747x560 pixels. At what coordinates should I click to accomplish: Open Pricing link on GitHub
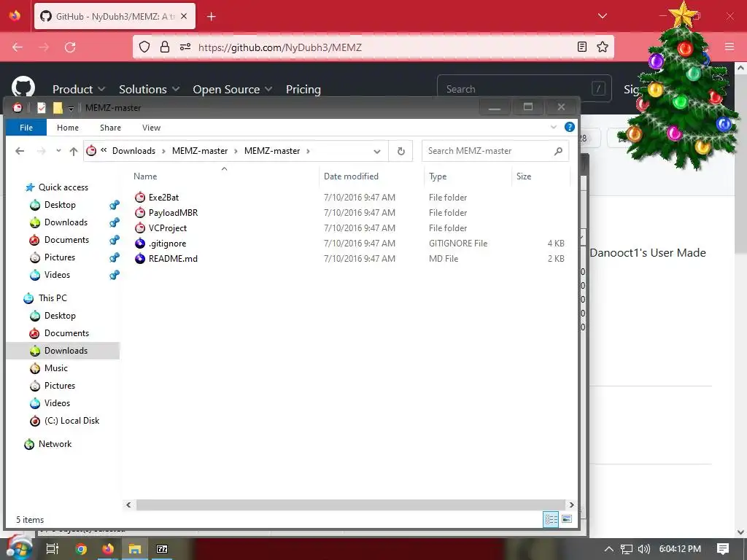coord(303,89)
